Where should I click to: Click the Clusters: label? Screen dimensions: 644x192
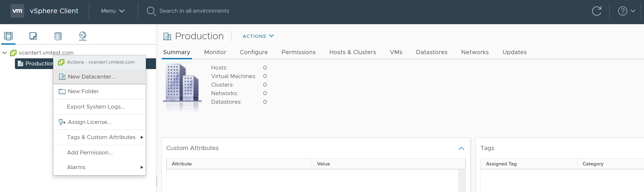click(222, 85)
